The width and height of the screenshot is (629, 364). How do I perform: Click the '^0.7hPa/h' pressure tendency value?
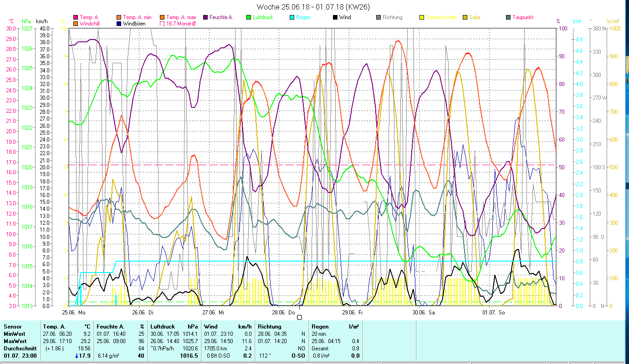pos(163,348)
